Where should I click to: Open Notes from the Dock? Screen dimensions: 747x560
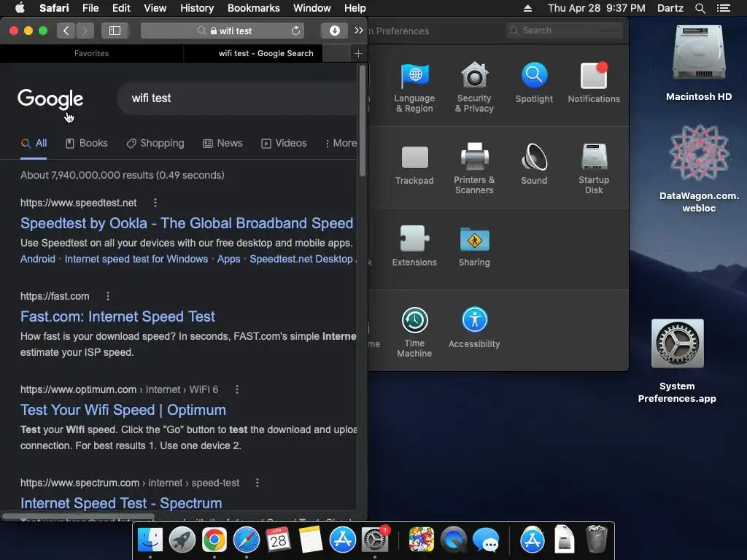point(311,540)
